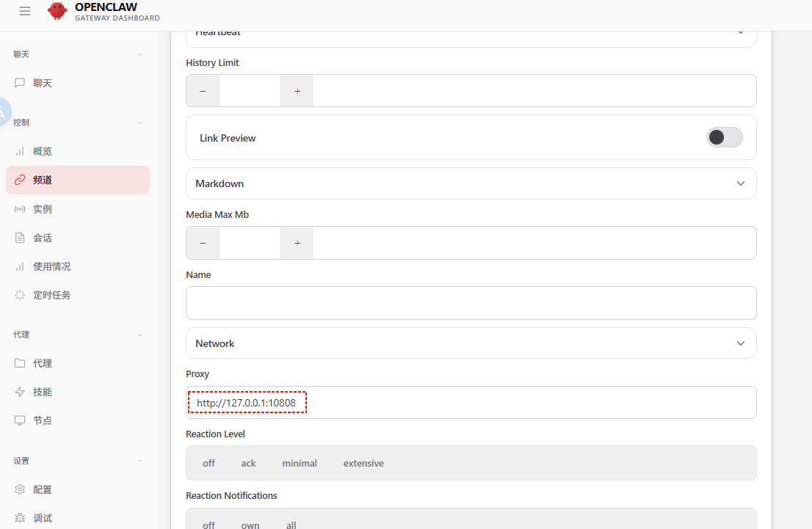812x529 pixels.
Task: Click the Name input field
Action: [471, 303]
